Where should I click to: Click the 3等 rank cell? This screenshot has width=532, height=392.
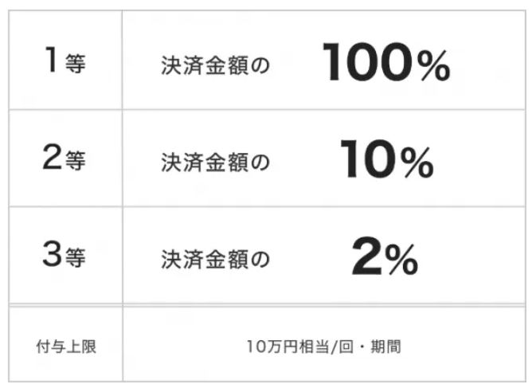tap(65, 255)
